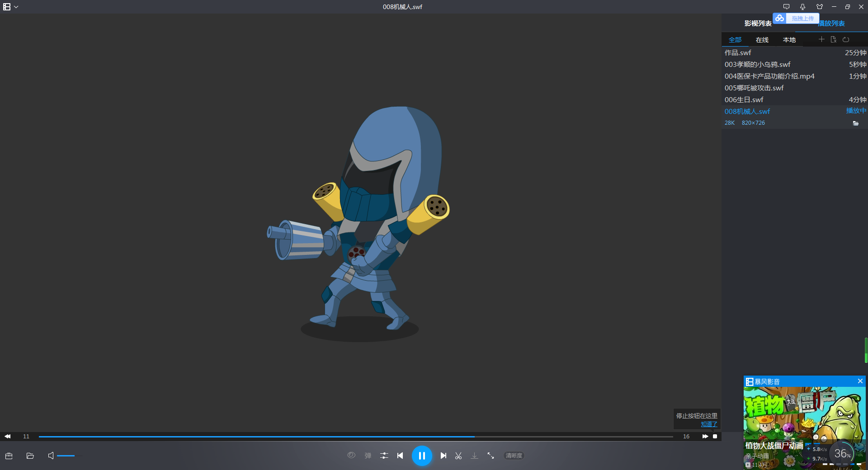
Task: Select 006生日.swf in the playlist
Action: tap(795, 99)
